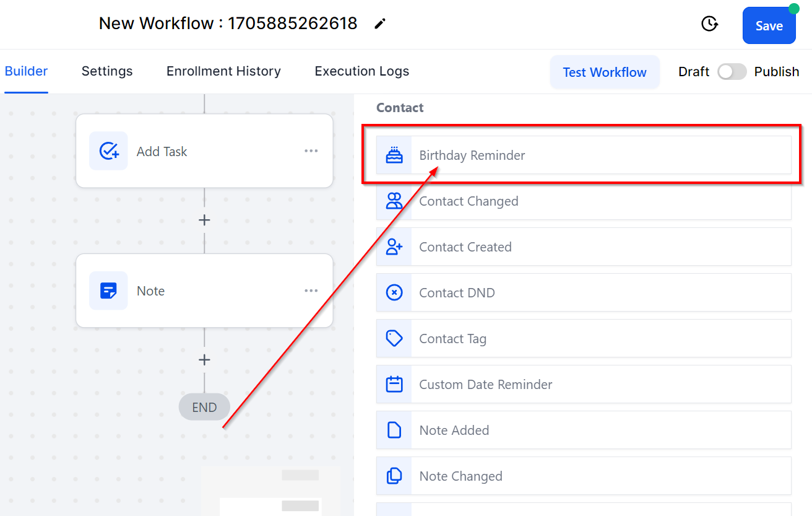Click the Custom Date Reminder calendar icon

coord(394,384)
